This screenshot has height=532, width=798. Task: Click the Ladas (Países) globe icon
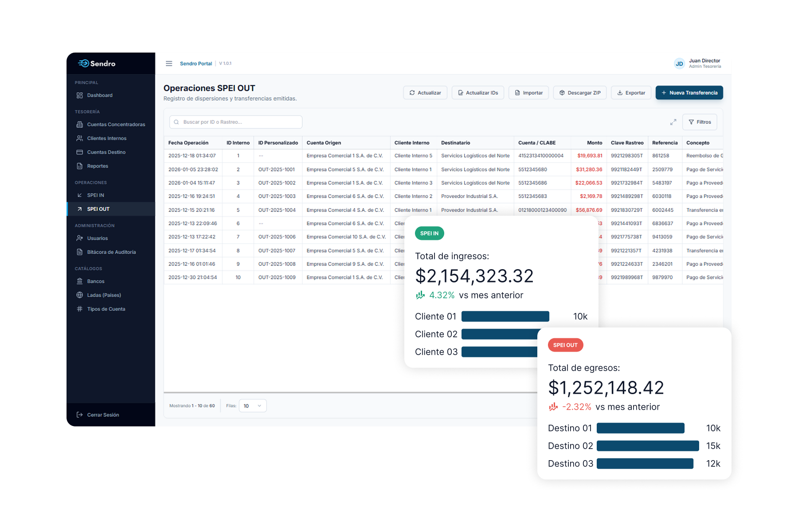pos(80,295)
